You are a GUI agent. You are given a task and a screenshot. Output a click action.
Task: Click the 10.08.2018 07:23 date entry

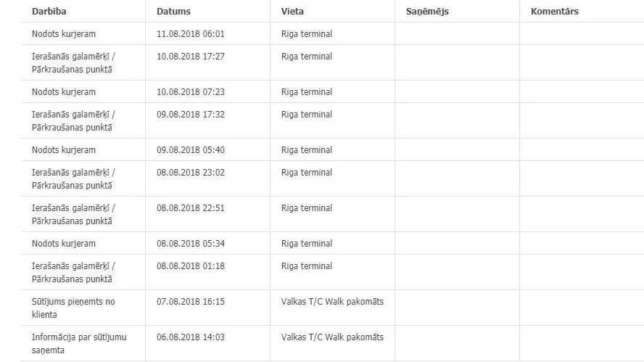click(x=191, y=92)
